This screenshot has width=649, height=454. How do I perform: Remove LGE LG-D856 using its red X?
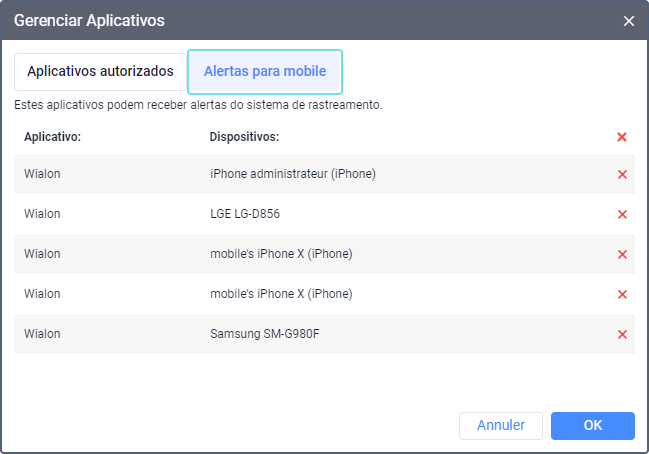pyautogui.click(x=622, y=215)
